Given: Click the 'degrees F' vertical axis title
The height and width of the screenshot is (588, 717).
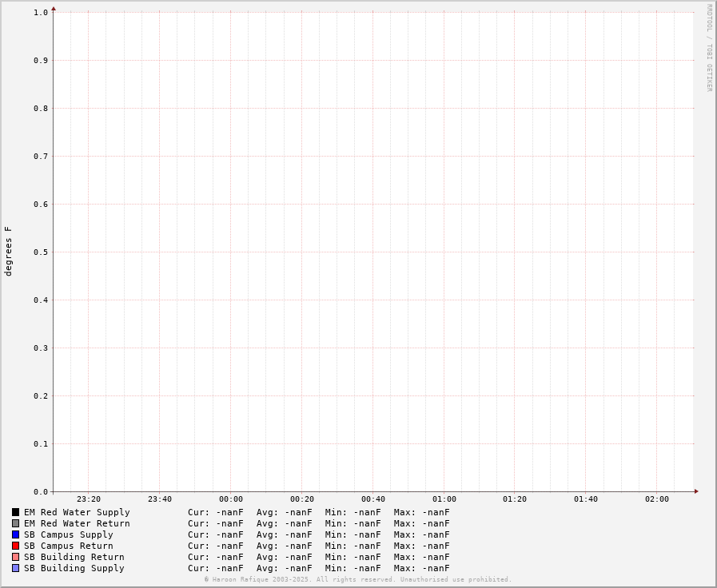Looking at the screenshot, I should (9, 252).
